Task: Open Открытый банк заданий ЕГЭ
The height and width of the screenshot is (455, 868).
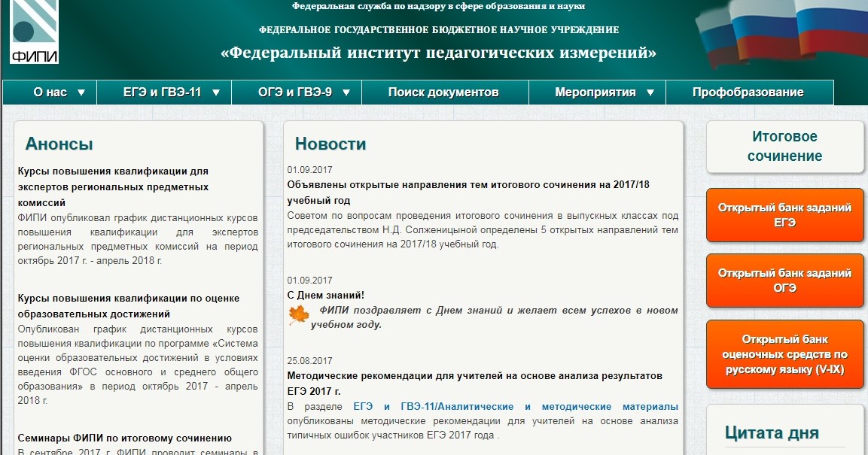Action: coord(784,215)
